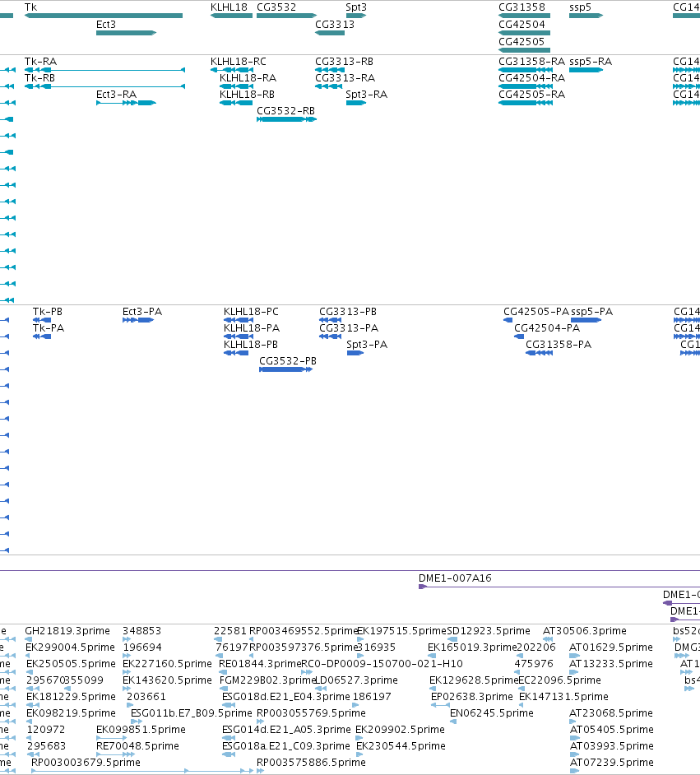Select the KLHL18-RB transcript label

pyautogui.click(x=247, y=95)
